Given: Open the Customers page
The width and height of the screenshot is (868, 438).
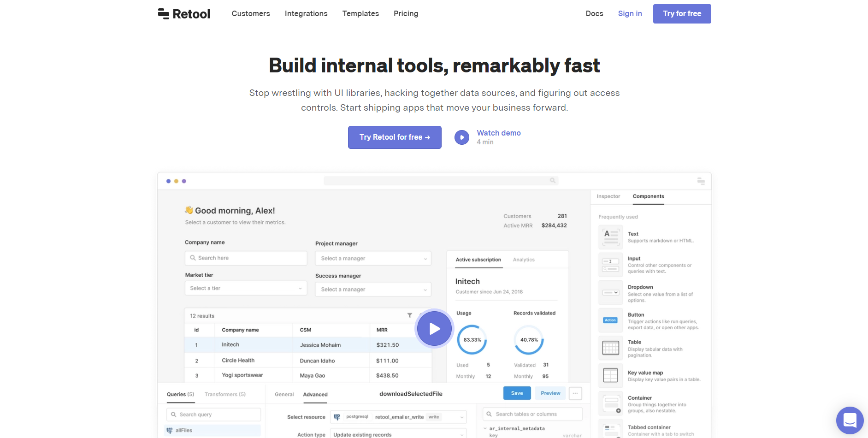Looking at the screenshot, I should (x=251, y=14).
